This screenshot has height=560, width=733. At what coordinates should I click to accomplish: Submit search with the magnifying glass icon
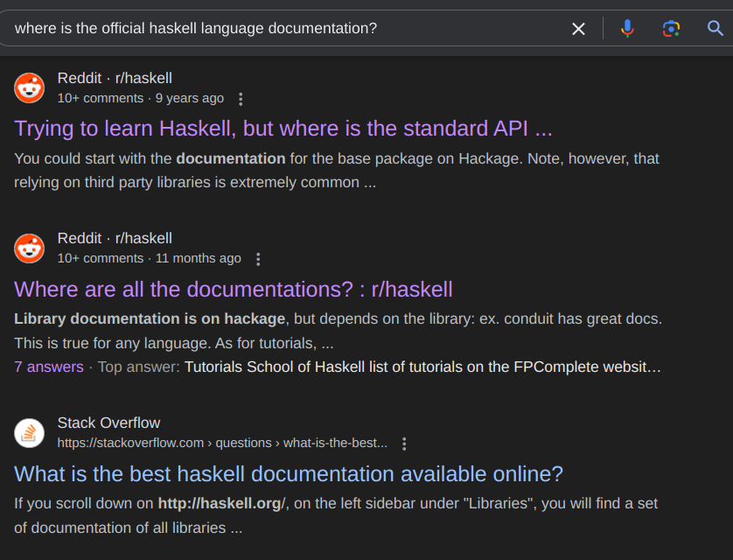click(x=715, y=29)
